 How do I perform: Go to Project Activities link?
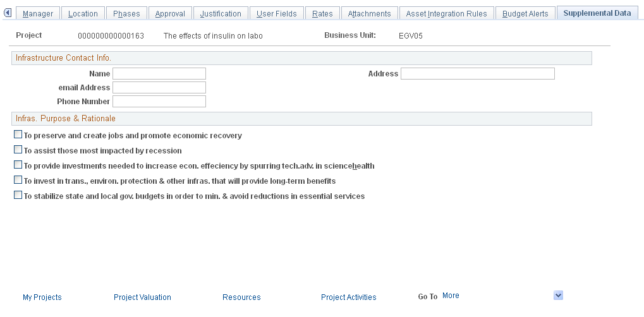[x=349, y=297]
